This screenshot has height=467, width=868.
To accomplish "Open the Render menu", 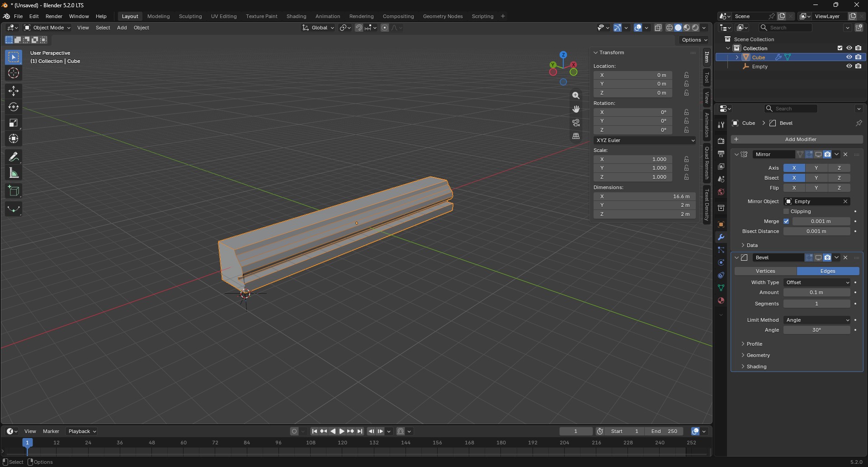I will pos(54,16).
